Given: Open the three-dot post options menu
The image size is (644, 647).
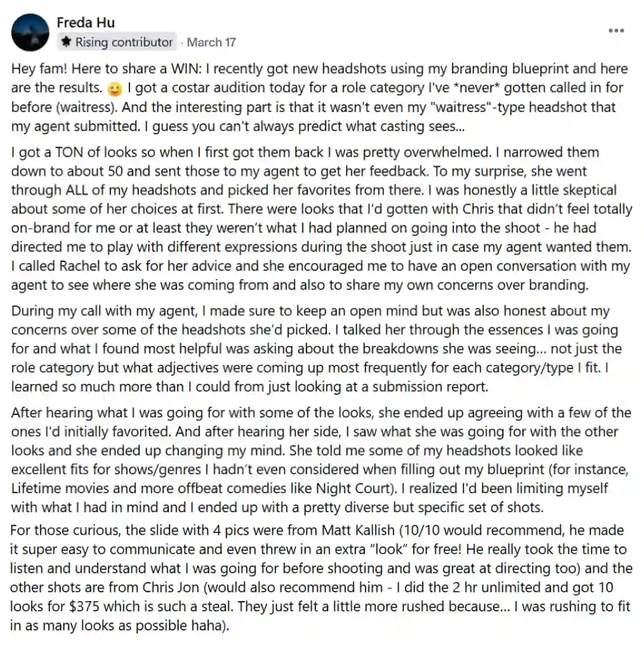Looking at the screenshot, I should [616, 31].
